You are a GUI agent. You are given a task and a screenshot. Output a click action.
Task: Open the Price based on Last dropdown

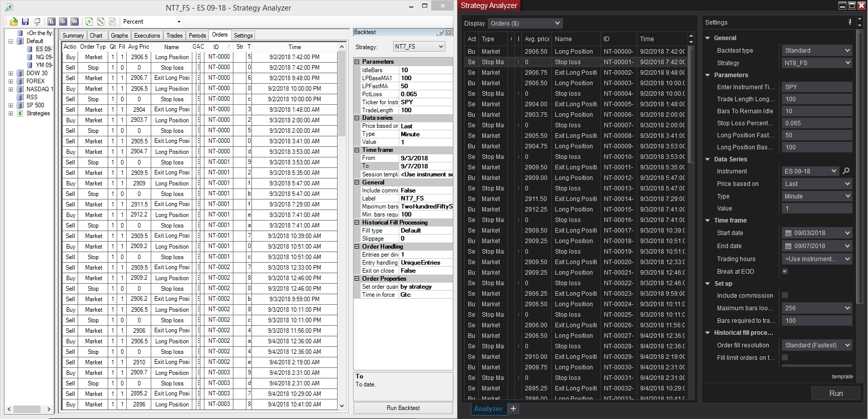coord(817,184)
